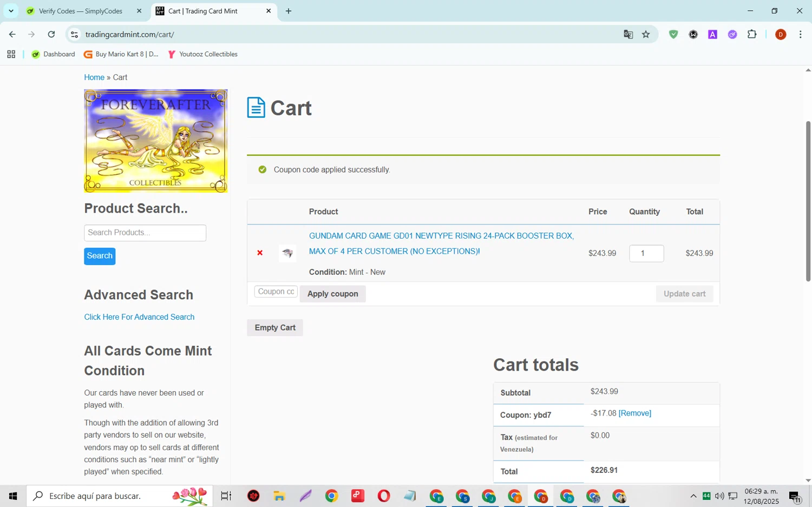Focus the Search Products field
Viewport: 812px width, 507px height.
coord(145,233)
